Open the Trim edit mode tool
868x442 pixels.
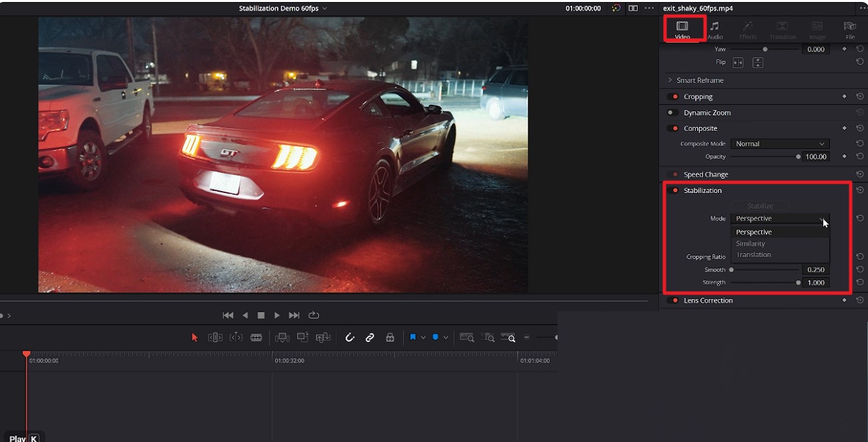(215, 337)
